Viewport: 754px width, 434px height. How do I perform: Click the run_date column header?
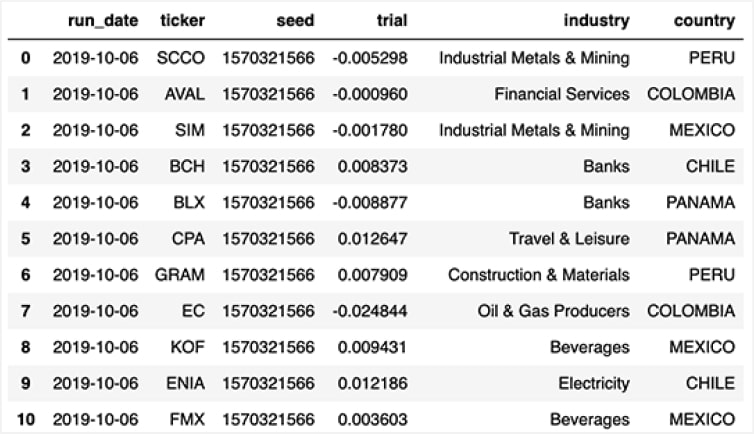click(102, 20)
